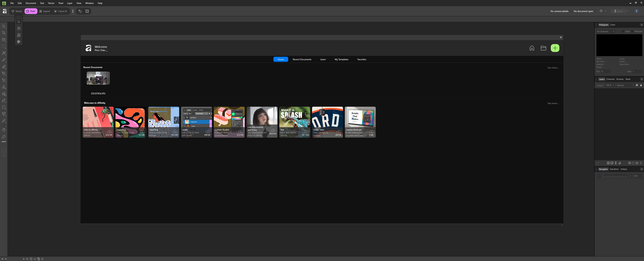Pick the Clone Stamp tool
This screenshot has height=261, width=644.
pyautogui.click(x=4, y=87)
